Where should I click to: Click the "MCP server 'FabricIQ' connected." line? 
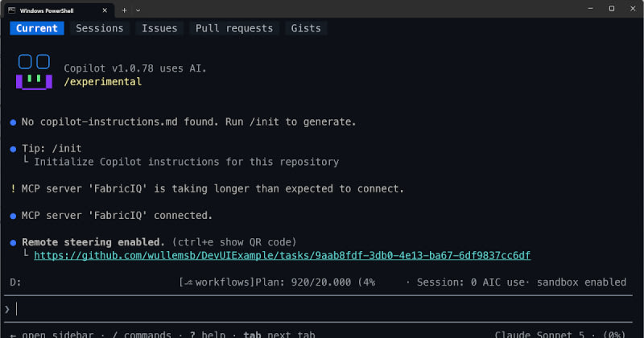click(x=117, y=215)
